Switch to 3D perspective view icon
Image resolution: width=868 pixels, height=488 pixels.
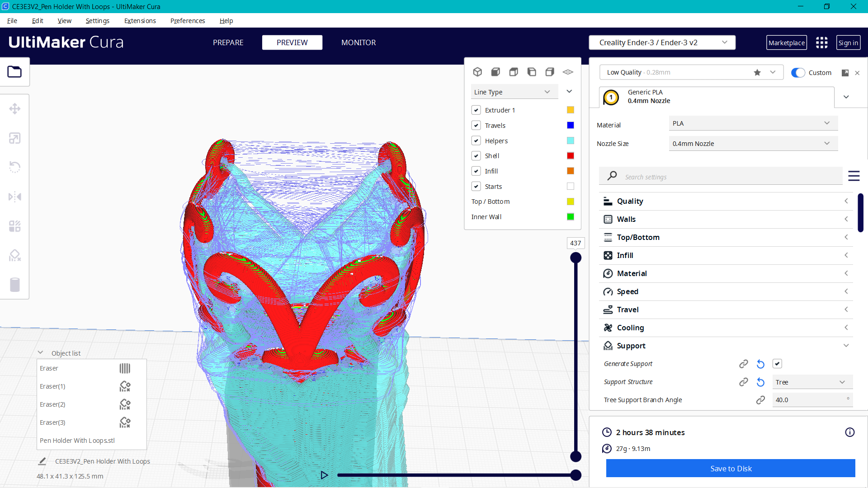[x=477, y=72]
